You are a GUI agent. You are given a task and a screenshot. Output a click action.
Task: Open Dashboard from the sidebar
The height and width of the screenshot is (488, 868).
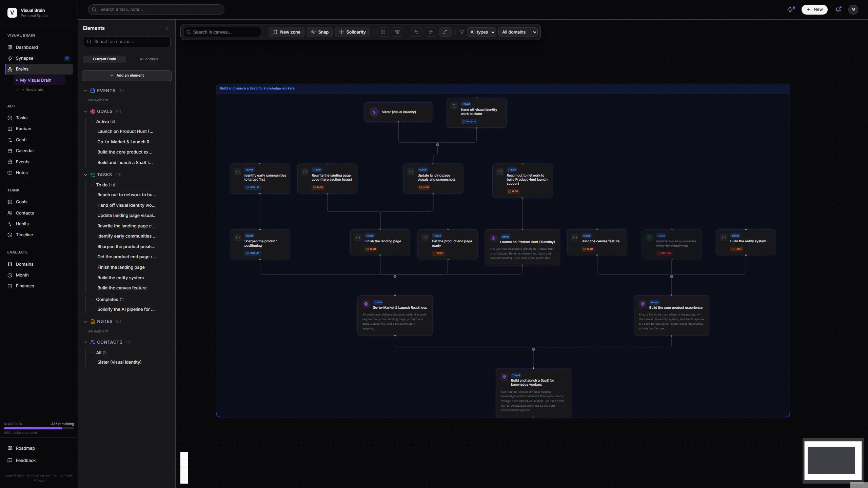[26, 47]
